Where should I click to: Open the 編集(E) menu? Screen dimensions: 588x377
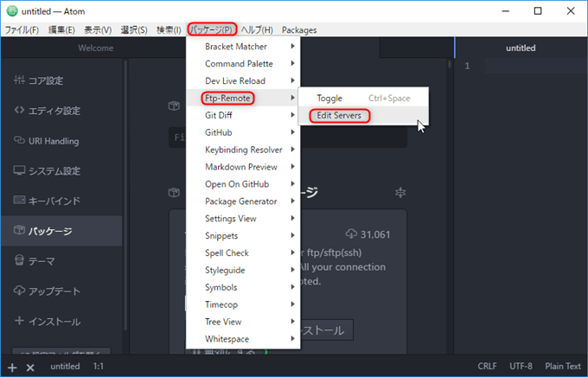coord(61,29)
